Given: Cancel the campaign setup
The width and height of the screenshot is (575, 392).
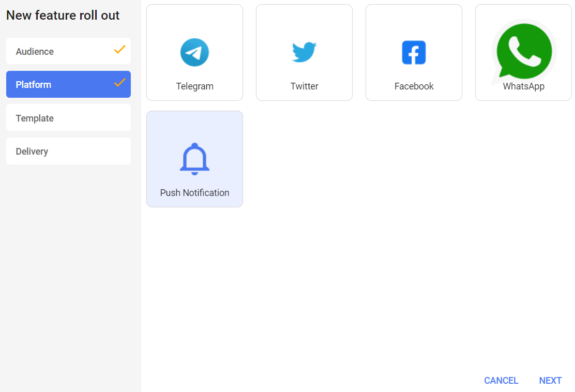Looking at the screenshot, I should click(501, 381).
